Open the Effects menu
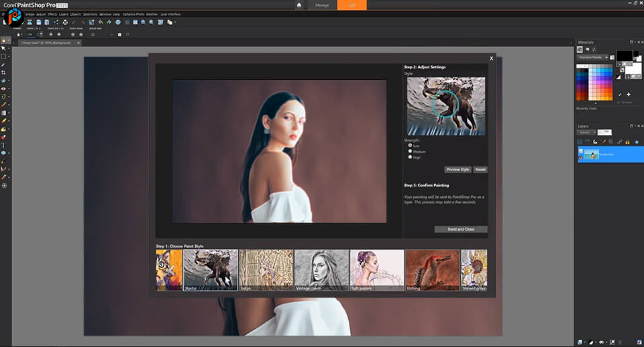 click(52, 14)
